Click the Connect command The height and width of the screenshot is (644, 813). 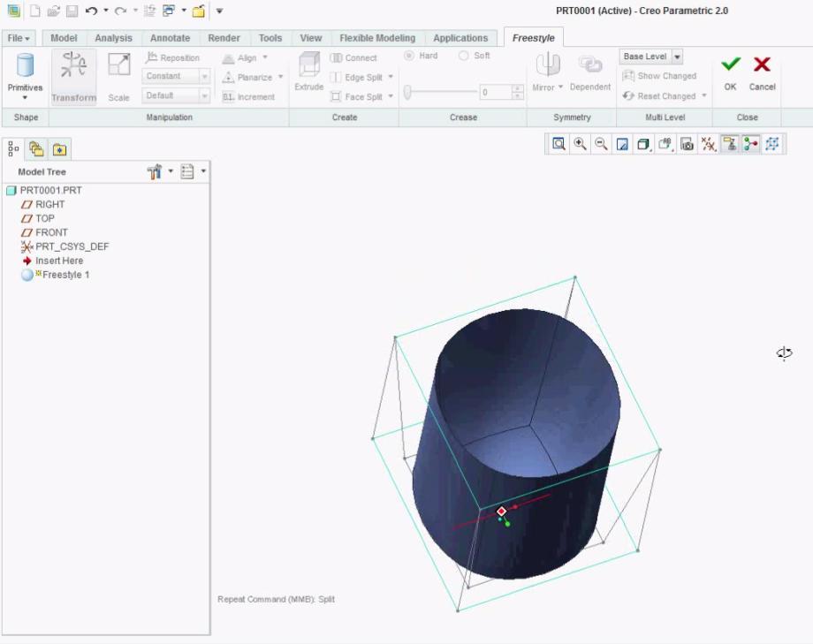pyautogui.click(x=353, y=57)
